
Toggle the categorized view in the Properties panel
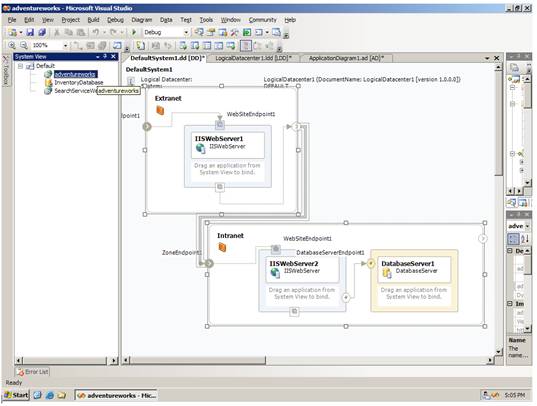point(512,238)
